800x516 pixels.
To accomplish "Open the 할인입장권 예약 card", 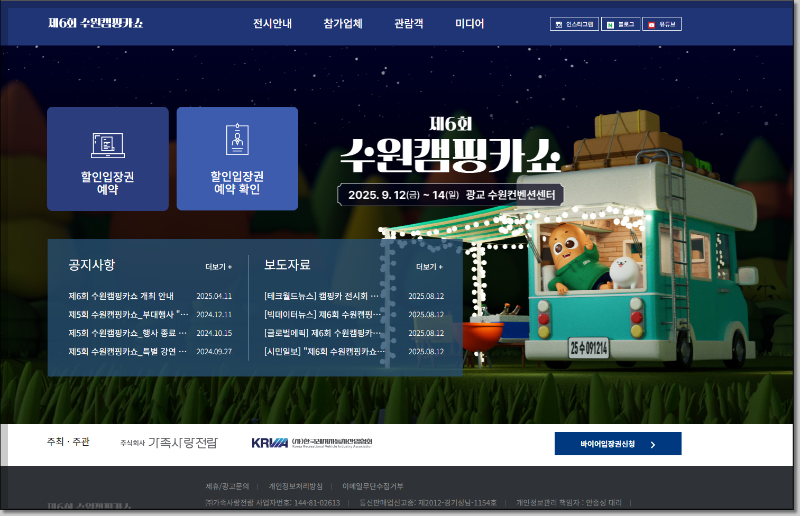I will pos(108,159).
